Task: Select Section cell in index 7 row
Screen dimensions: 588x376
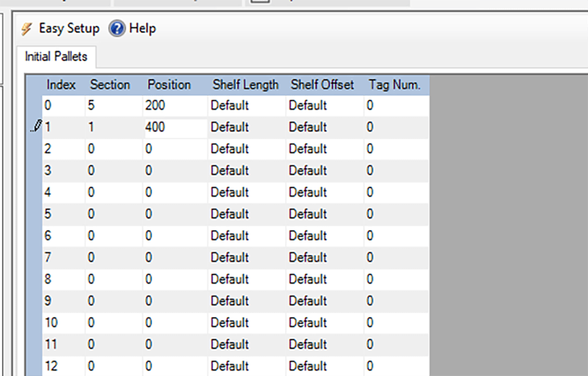Action: (114, 258)
